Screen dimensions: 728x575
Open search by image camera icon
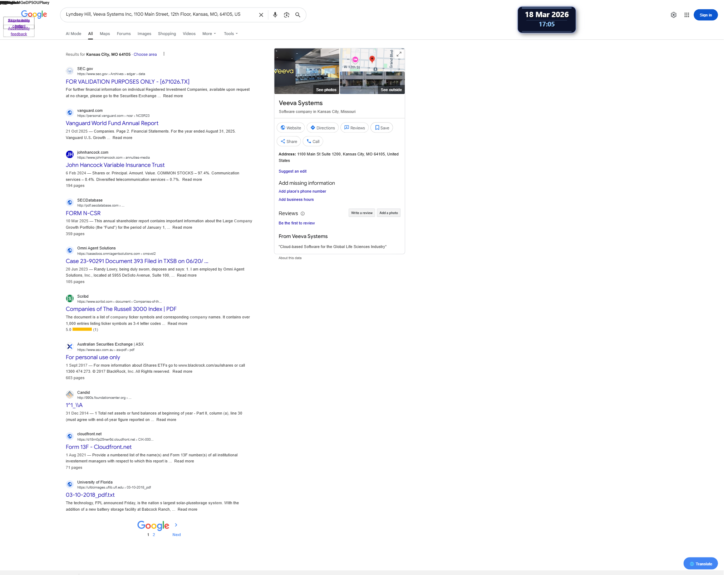pos(286,15)
